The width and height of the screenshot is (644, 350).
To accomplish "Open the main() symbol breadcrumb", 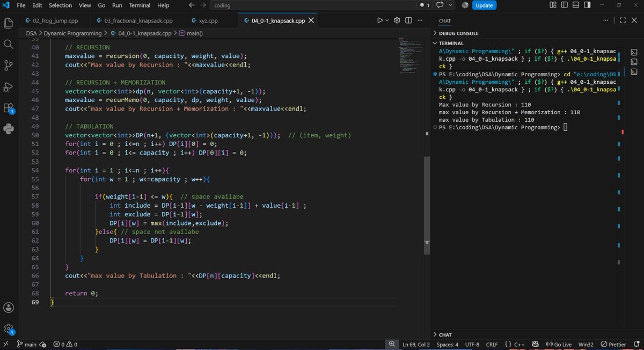I will (191, 33).
